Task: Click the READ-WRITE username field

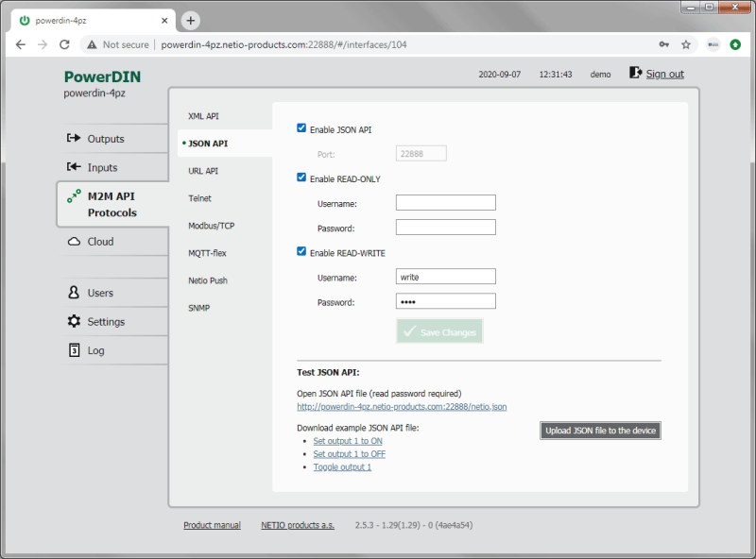Action: point(445,276)
